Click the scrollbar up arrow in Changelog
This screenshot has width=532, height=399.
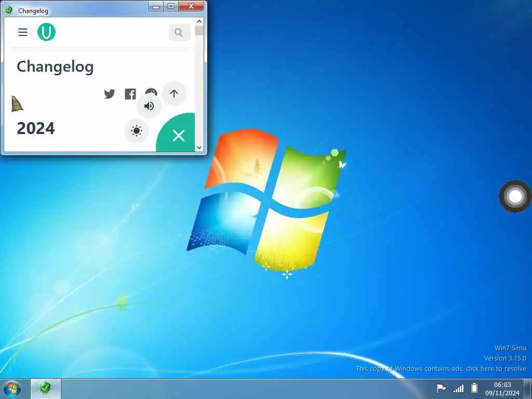point(199,21)
